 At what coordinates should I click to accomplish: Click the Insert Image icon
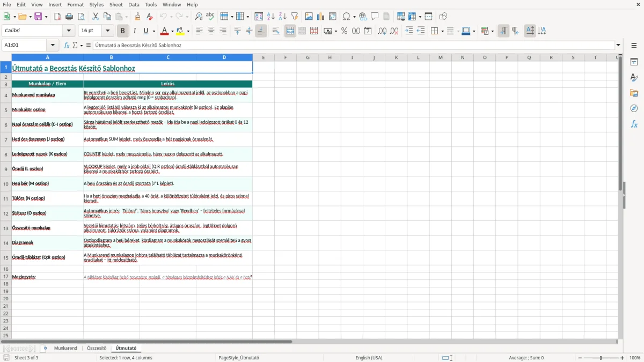click(309, 17)
